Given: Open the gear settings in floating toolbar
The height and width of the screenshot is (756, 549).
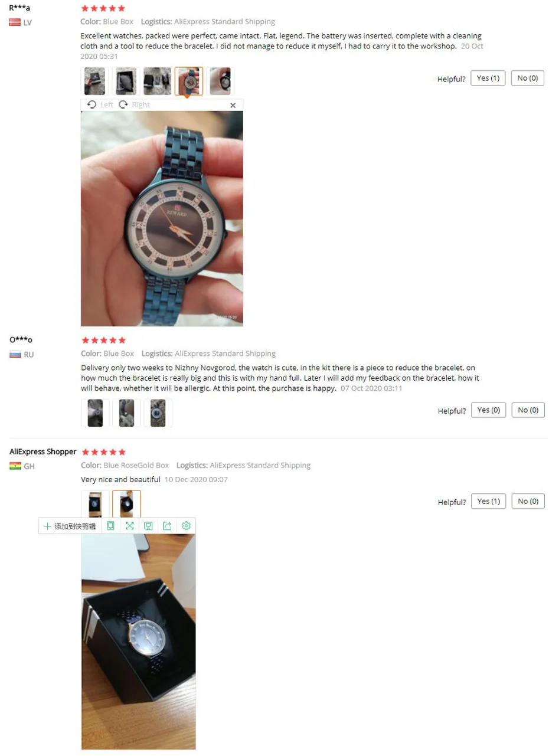Looking at the screenshot, I should click(x=186, y=526).
